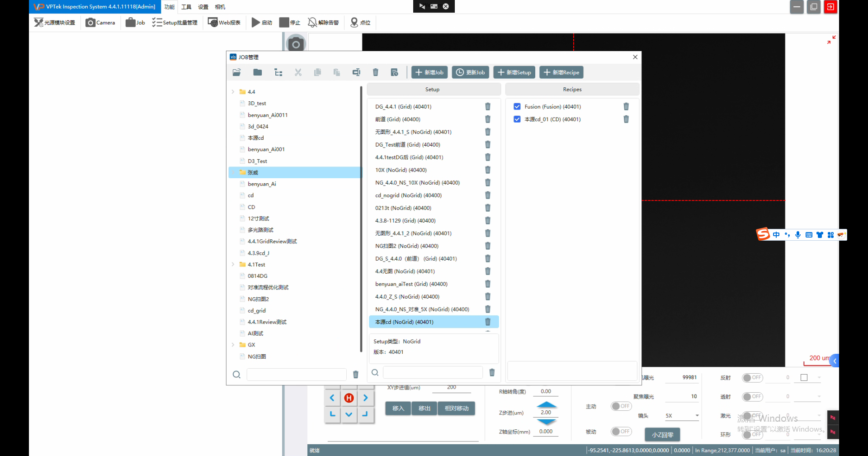Click the 新增Job button
This screenshot has width=868, height=456.
[x=429, y=72]
